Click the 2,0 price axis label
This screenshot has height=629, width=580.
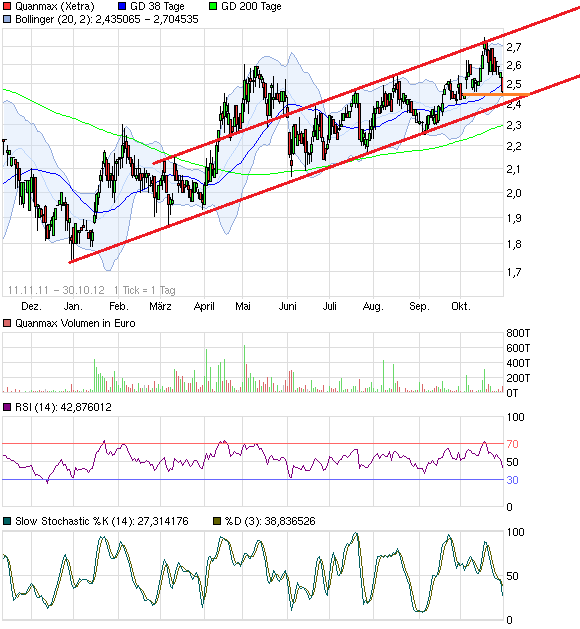(x=514, y=193)
